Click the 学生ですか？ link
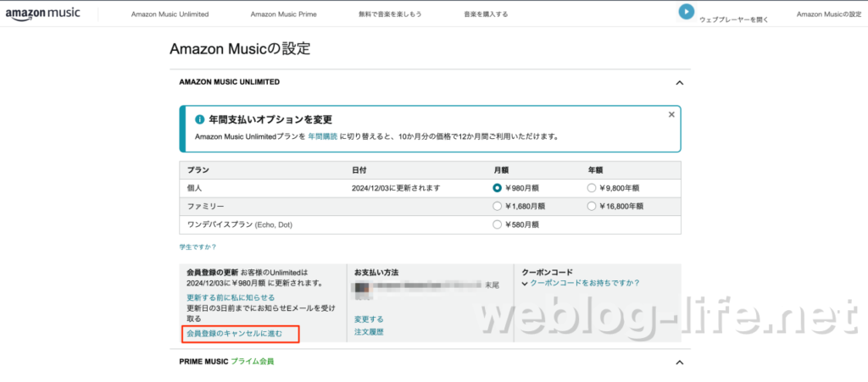 (x=198, y=247)
